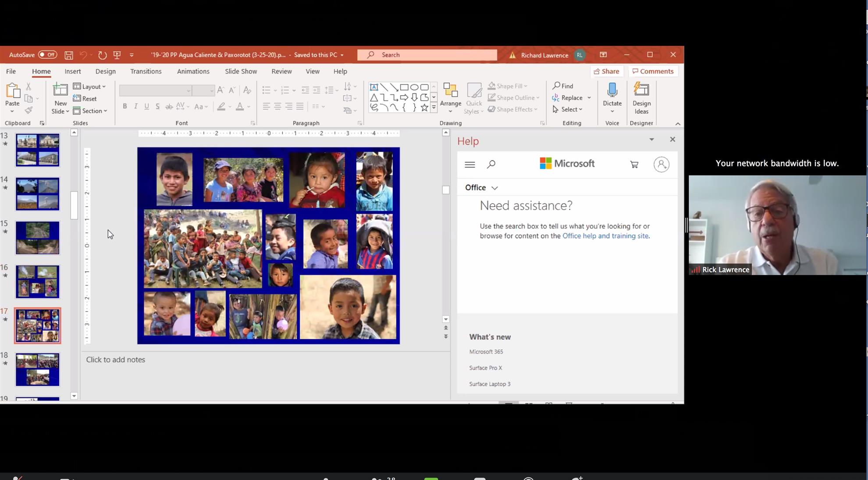The height and width of the screenshot is (480, 868).
Task: Toggle Bold formatting button
Action: click(125, 106)
